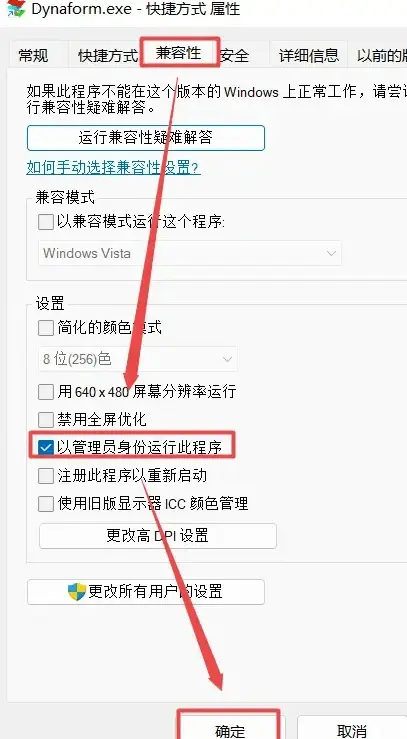Click the shield icon on 更改所有用户的设置
The image size is (407, 739).
pyautogui.click(x=77, y=591)
